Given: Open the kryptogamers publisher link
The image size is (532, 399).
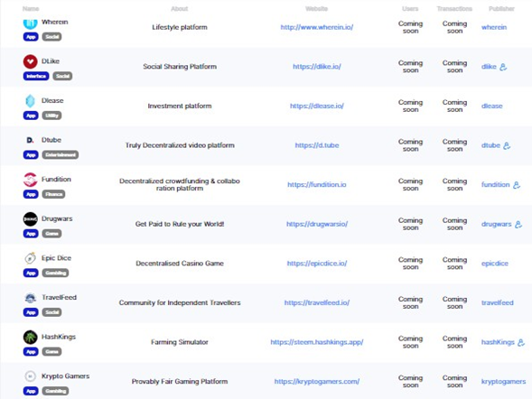Looking at the screenshot, I should coord(503,381).
